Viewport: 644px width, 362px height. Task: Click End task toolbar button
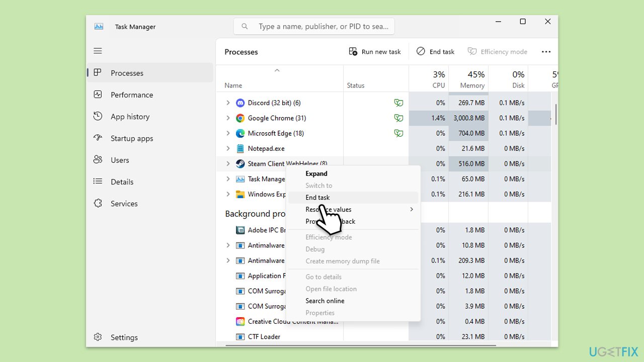point(436,52)
